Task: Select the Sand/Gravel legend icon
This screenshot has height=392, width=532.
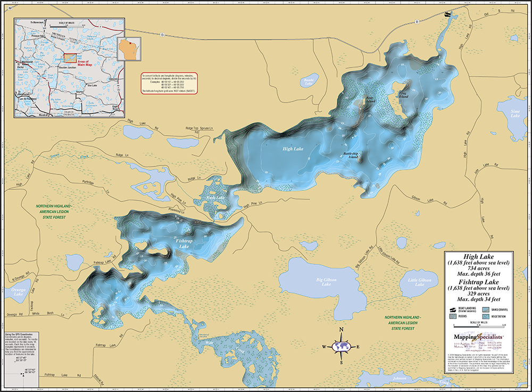Action: click(x=486, y=309)
